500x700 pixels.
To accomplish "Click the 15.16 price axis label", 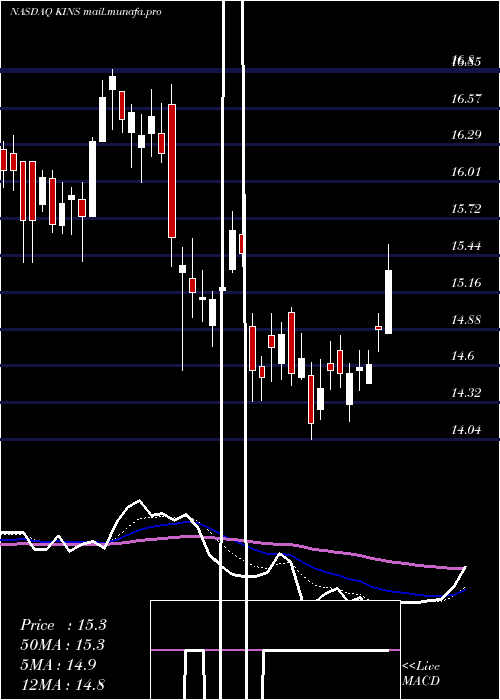I will (x=466, y=283).
